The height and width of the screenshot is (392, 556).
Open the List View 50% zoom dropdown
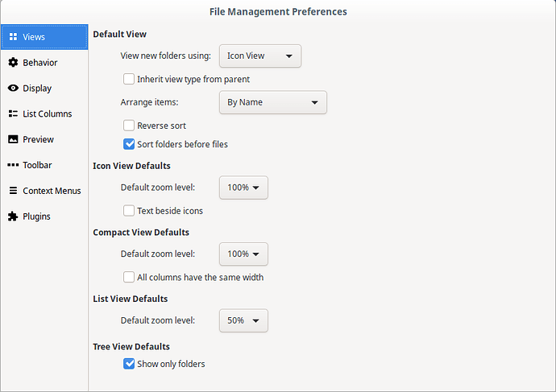tap(243, 320)
